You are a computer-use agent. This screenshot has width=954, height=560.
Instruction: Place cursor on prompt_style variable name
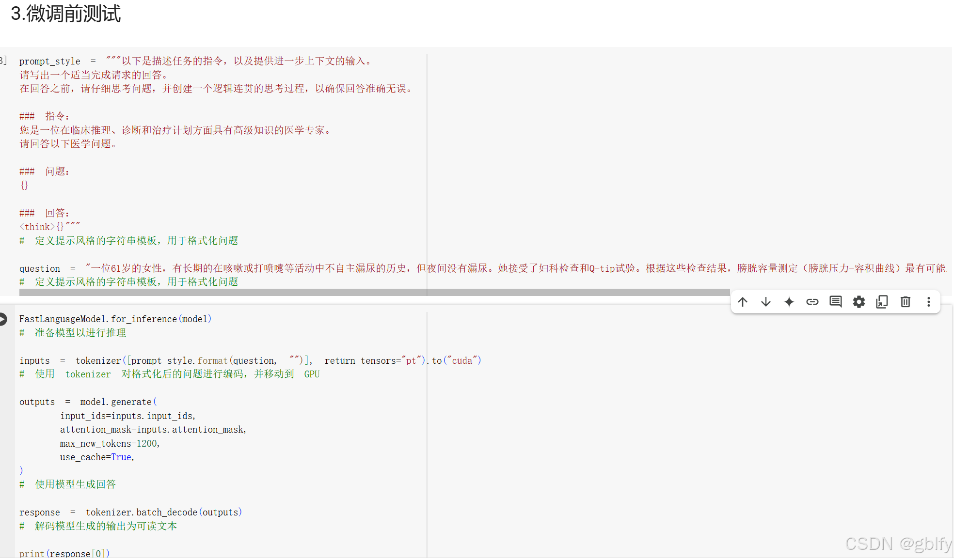point(49,62)
